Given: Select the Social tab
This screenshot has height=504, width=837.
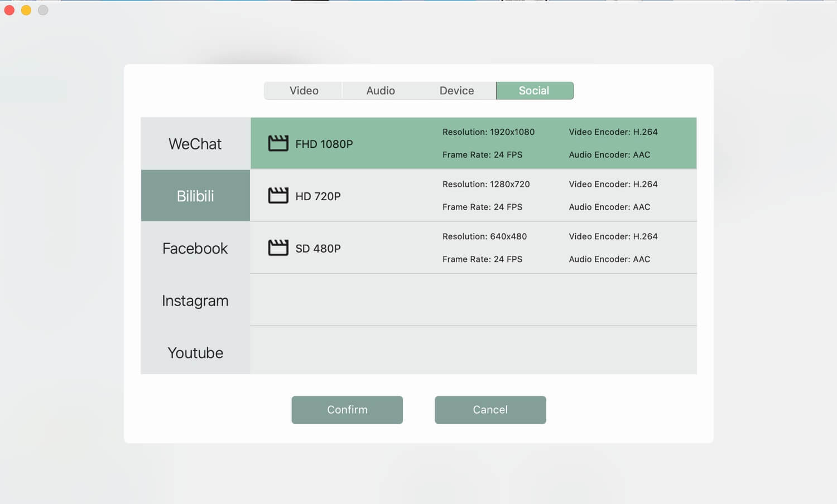Looking at the screenshot, I should (534, 91).
